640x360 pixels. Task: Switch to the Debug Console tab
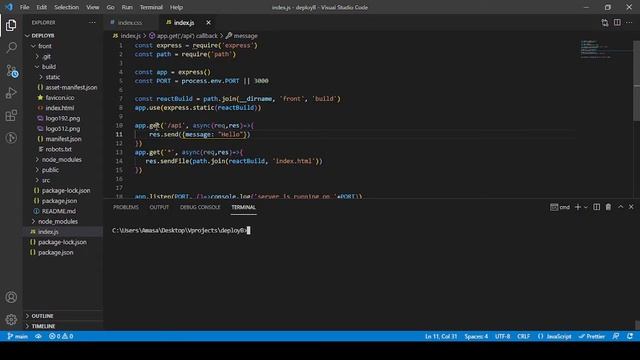(x=200, y=207)
